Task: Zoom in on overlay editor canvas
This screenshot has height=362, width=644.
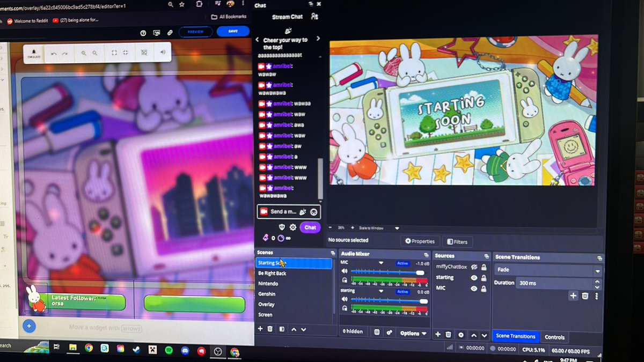Action: click(84, 53)
